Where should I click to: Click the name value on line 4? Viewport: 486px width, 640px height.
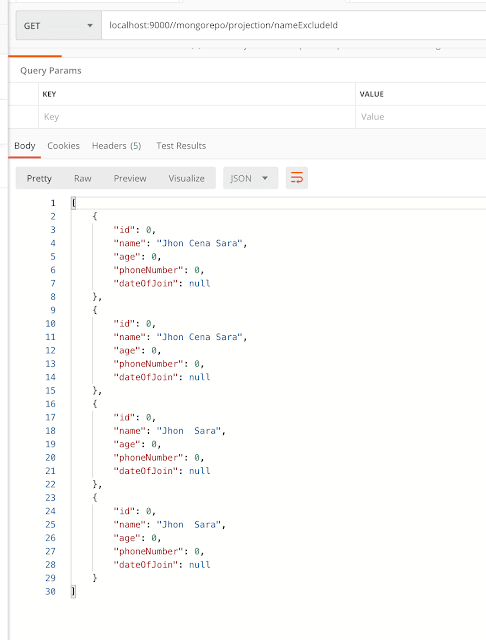click(x=200, y=243)
